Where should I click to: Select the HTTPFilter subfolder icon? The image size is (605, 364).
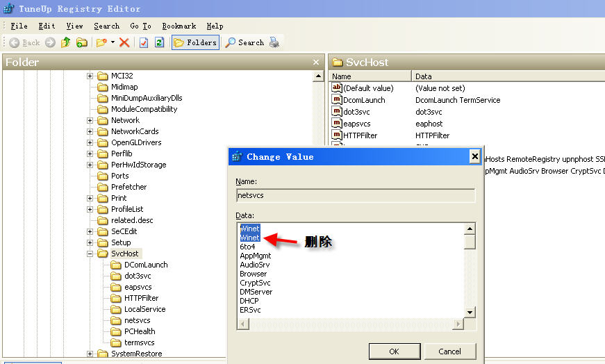click(x=116, y=299)
